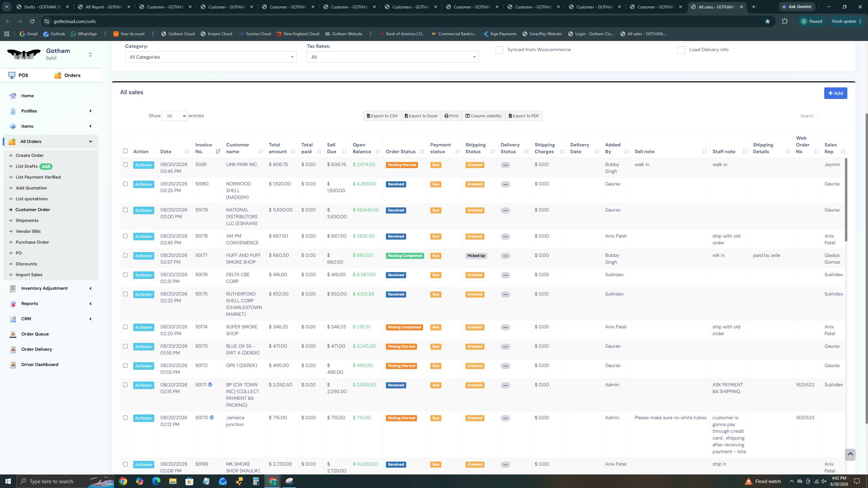Focus the Search field above table
The height and width of the screenshot is (488, 868).
click(821, 116)
